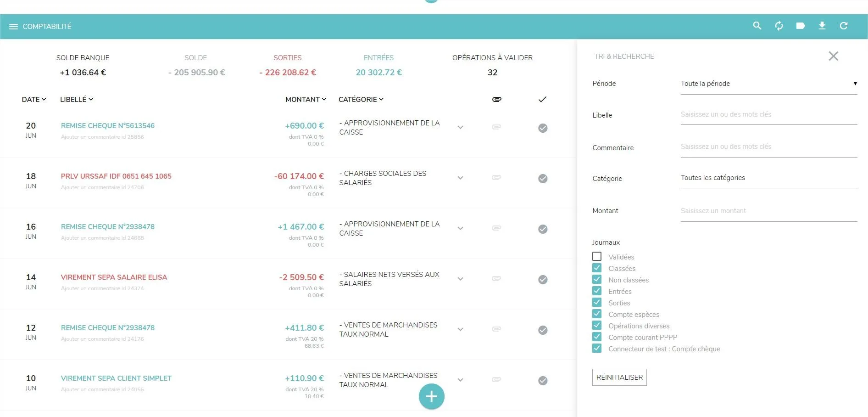Click the SOLDE value - 205 905.90 €

(196, 73)
